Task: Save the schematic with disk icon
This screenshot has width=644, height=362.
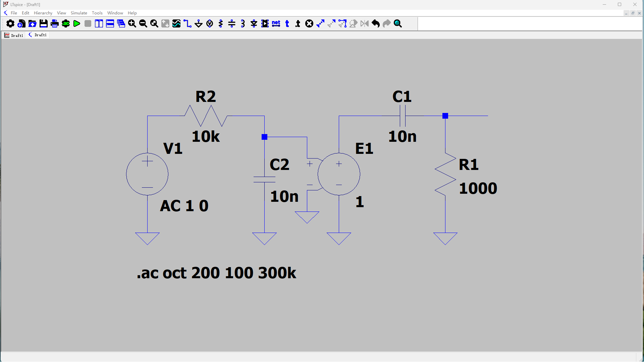Action: coord(44,23)
